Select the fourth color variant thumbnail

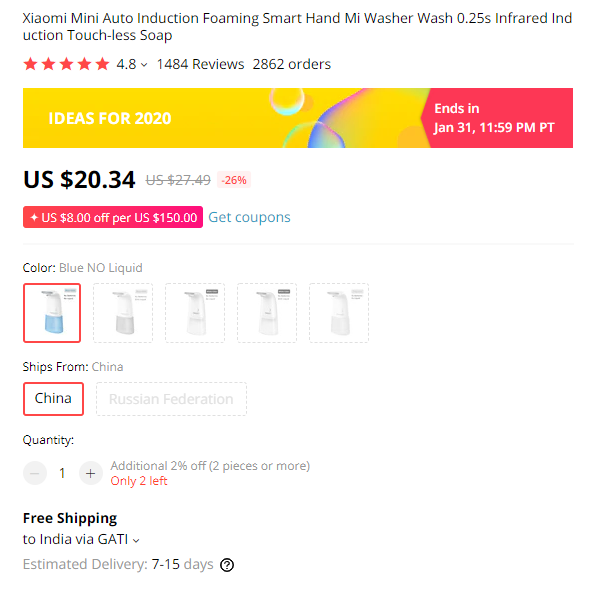click(x=267, y=312)
